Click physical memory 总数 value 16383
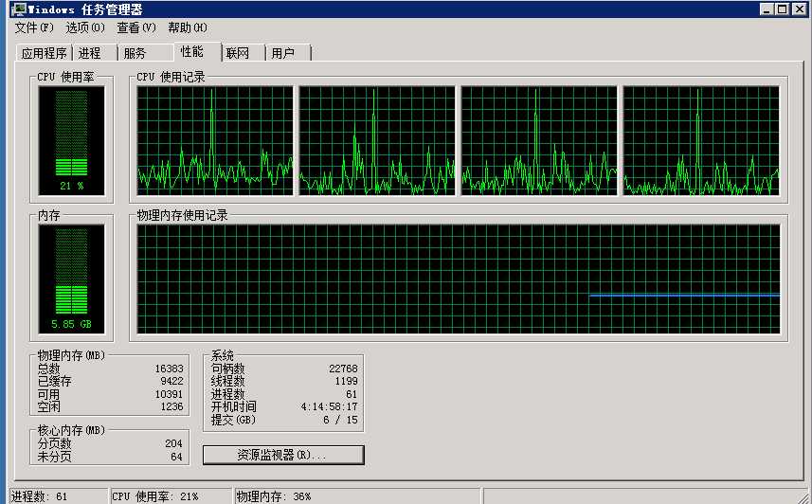 (169, 369)
